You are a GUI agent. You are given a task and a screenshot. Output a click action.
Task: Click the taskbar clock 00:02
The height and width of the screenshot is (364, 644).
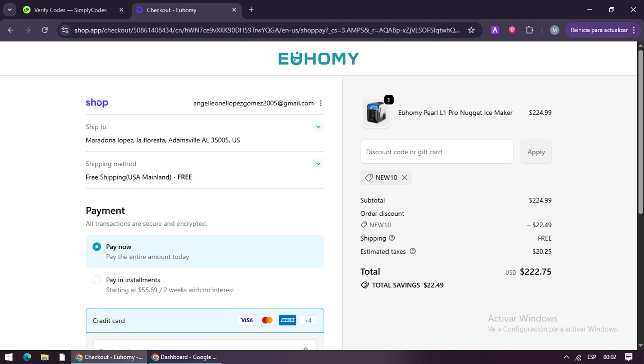610,357
